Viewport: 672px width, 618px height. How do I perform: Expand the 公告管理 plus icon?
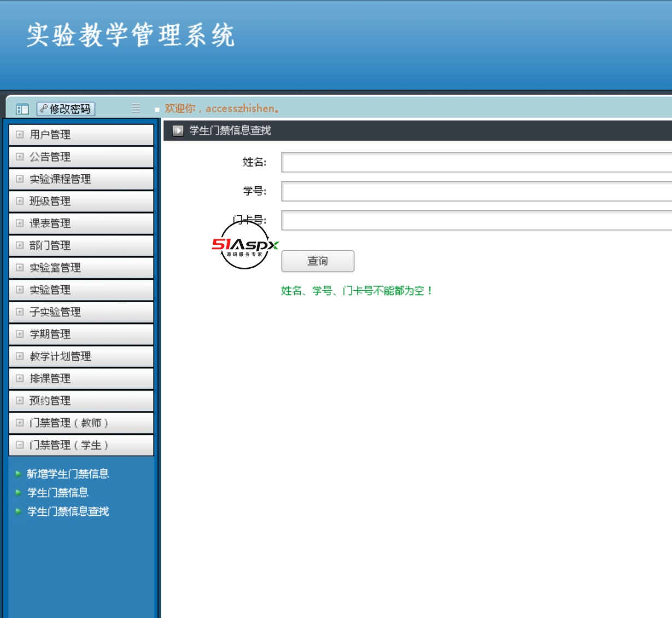[20, 157]
